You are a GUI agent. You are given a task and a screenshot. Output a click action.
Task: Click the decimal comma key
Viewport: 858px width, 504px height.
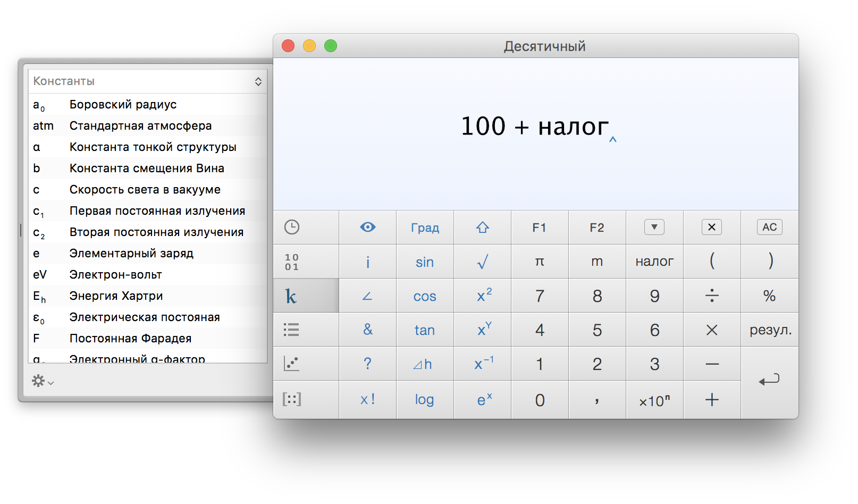(x=598, y=399)
